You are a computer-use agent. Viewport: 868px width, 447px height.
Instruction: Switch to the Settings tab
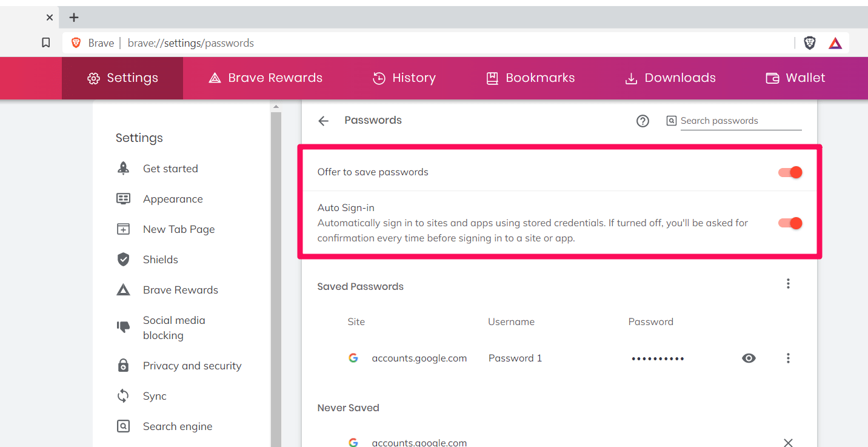[x=122, y=78]
